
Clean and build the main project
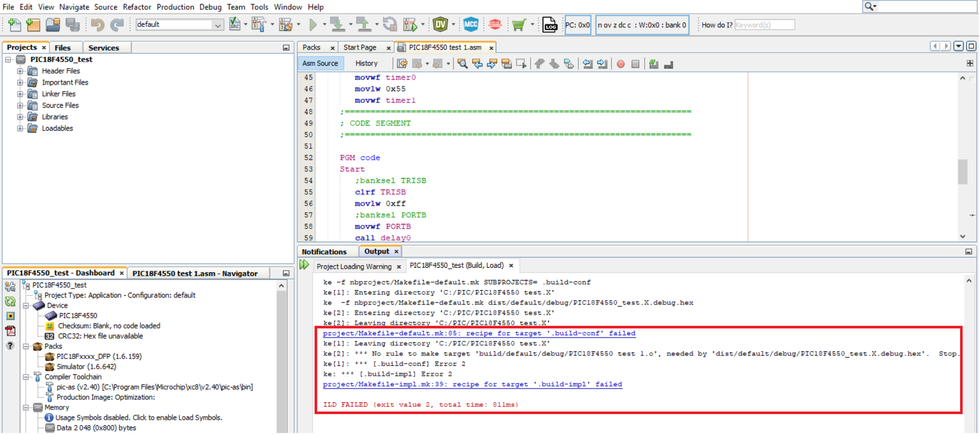tap(286, 24)
